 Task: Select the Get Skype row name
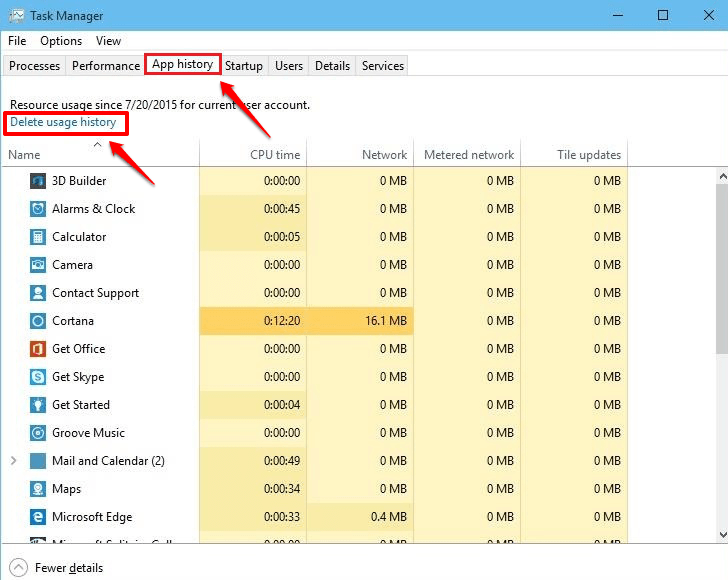pos(78,377)
